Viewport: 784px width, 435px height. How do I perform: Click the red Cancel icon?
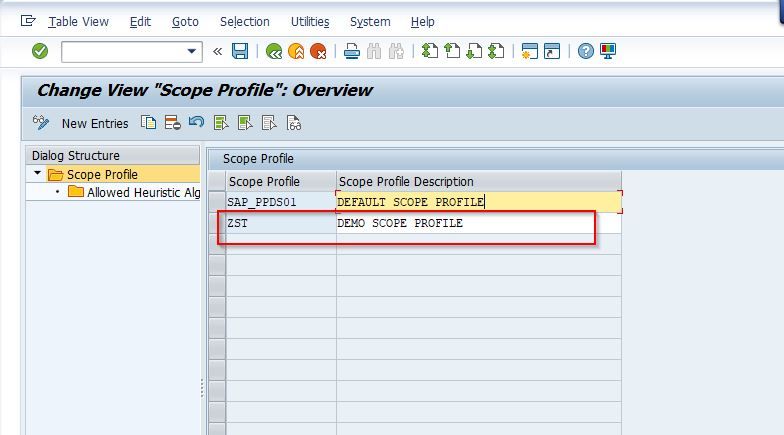(x=318, y=51)
